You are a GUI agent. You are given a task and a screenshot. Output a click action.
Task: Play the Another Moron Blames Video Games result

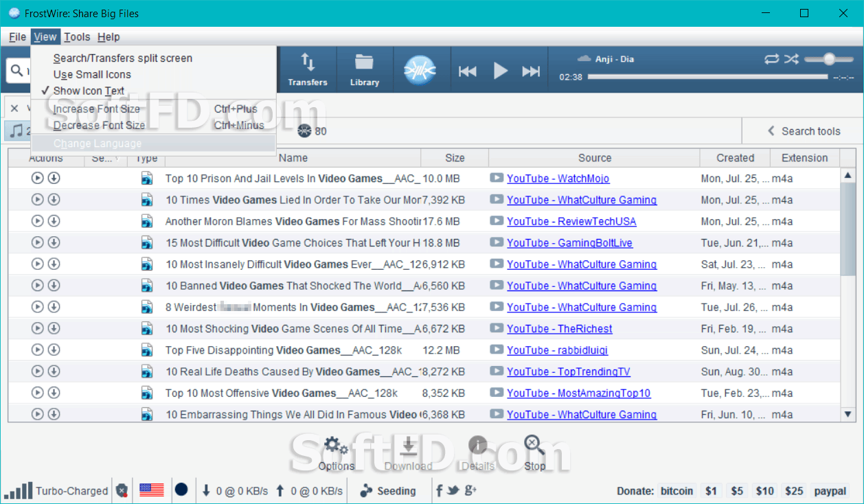pos(38,221)
